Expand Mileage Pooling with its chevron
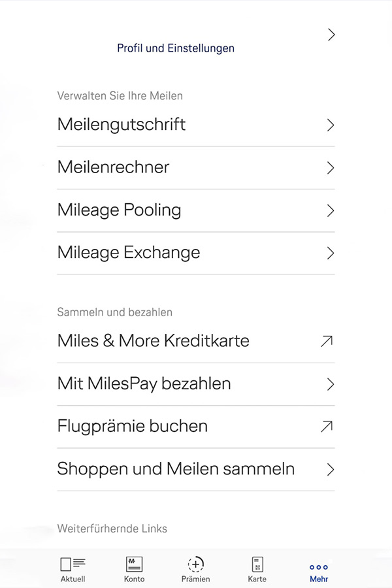Image resolution: width=392 pixels, height=588 pixels. click(331, 210)
